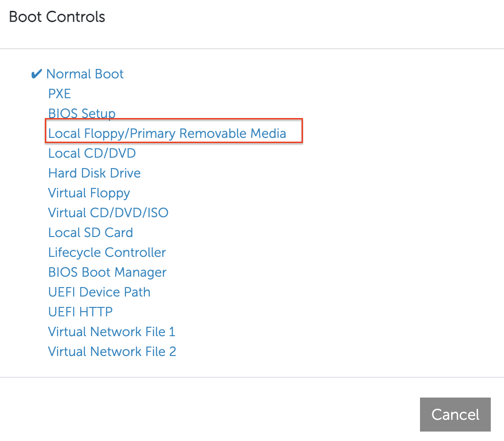Choose UEFI Device Path boot option

pos(99,292)
